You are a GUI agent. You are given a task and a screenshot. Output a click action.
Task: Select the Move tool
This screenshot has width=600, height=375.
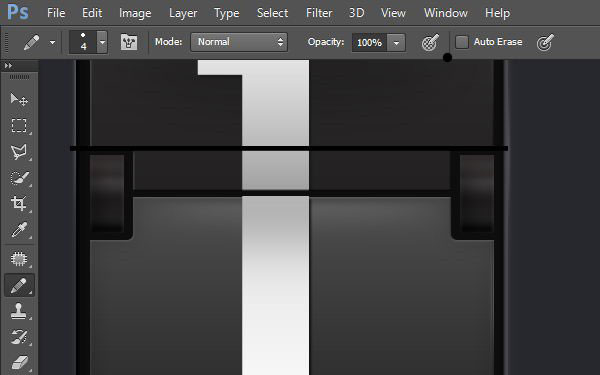pos(19,99)
